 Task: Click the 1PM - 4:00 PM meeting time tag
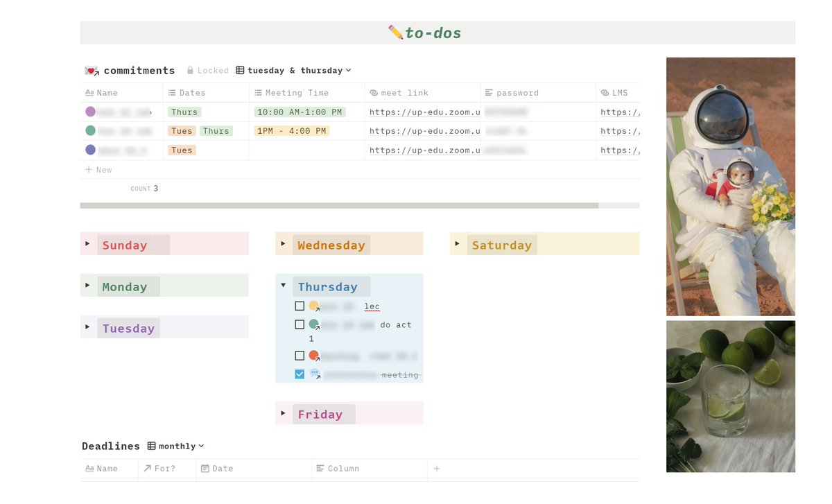[x=291, y=131]
